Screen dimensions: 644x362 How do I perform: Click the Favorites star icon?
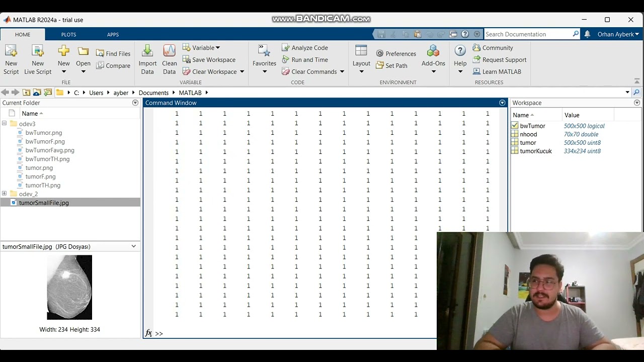pyautogui.click(x=264, y=51)
